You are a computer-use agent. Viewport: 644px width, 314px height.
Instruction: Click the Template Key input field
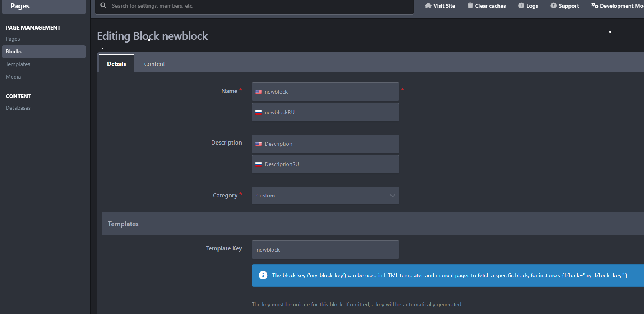point(325,250)
